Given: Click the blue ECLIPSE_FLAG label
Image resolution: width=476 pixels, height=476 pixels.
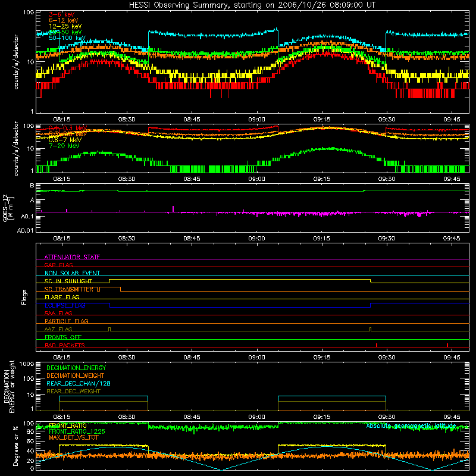Looking at the screenshot, I should coord(65,305).
